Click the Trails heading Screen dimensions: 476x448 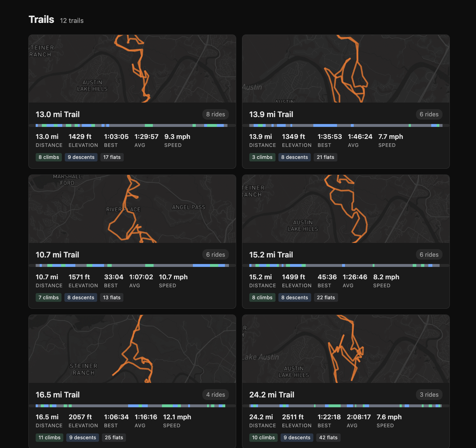(x=41, y=20)
